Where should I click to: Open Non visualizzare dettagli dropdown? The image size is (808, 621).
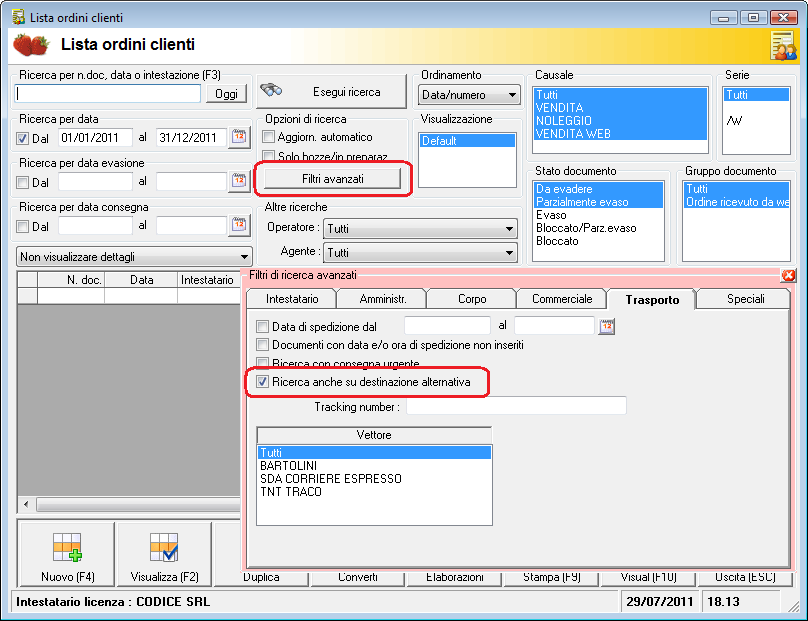134,257
